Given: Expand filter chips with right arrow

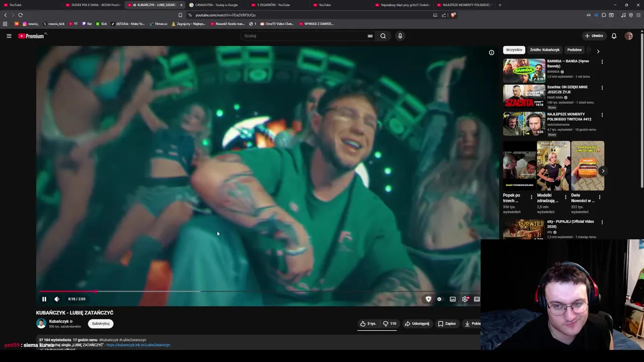Looking at the screenshot, I should click(x=598, y=51).
